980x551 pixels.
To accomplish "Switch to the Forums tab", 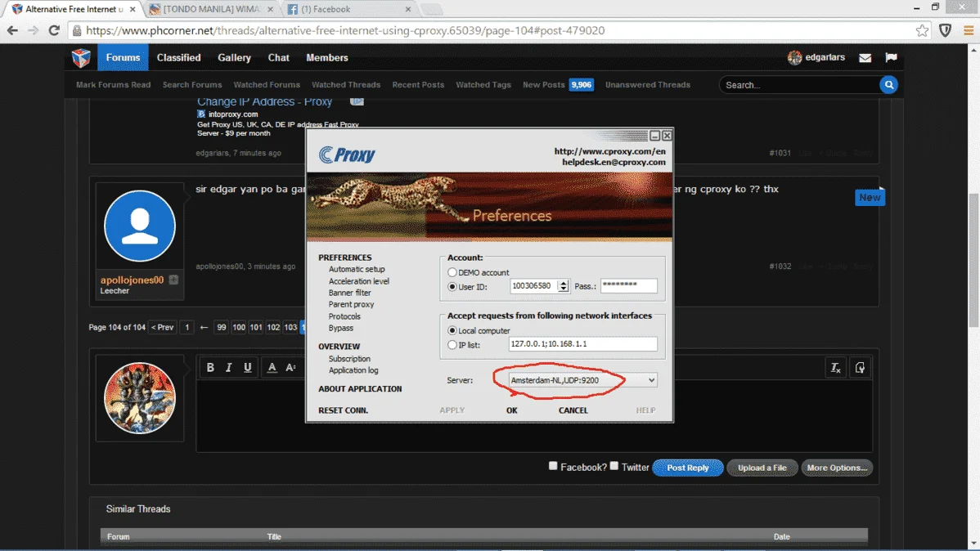I will pyautogui.click(x=124, y=57).
